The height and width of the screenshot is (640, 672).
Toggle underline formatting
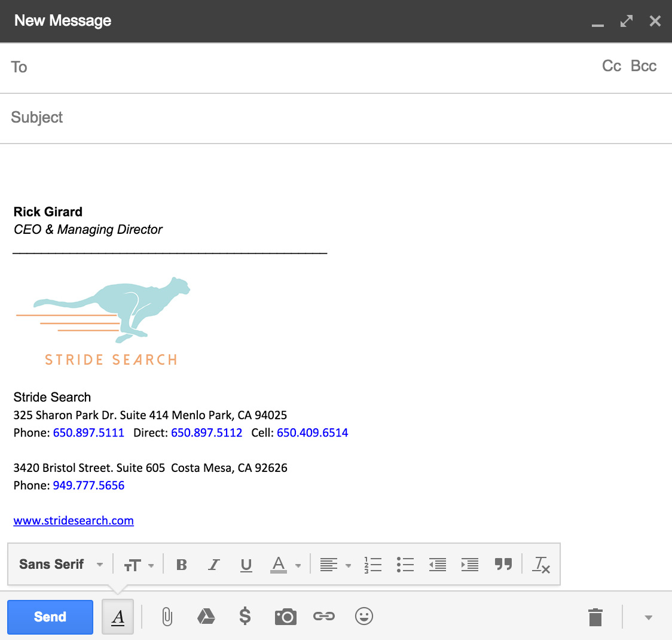coord(246,565)
